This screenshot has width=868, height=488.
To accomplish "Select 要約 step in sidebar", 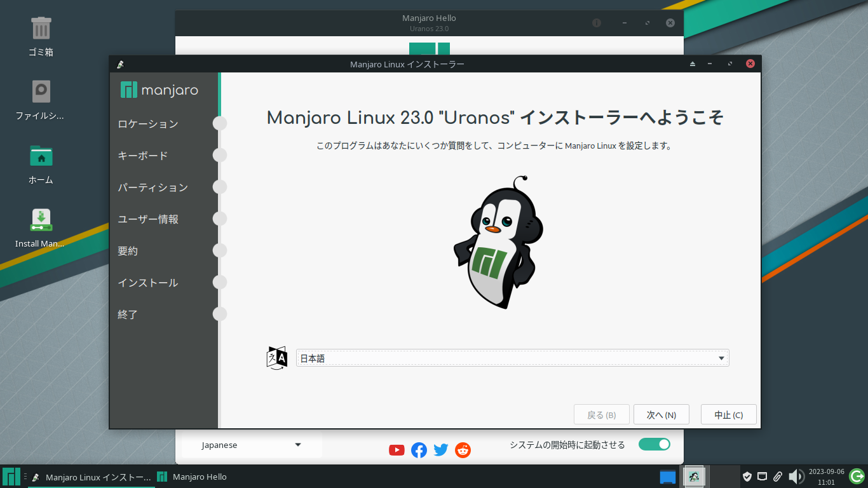I will (128, 251).
